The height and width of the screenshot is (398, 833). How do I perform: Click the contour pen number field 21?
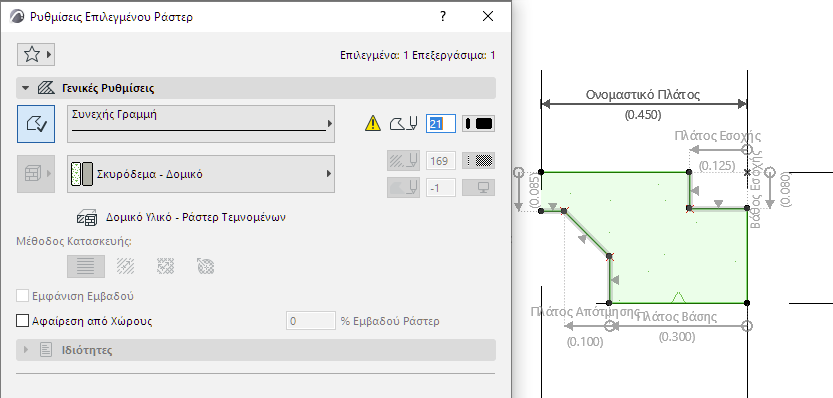[x=441, y=124]
